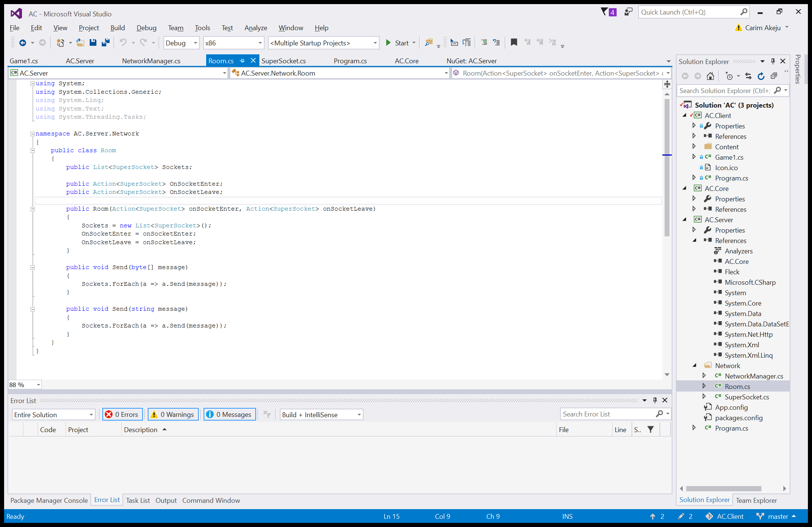Collapse the Send(string message) method block
The image size is (812, 527).
[32, 309]
